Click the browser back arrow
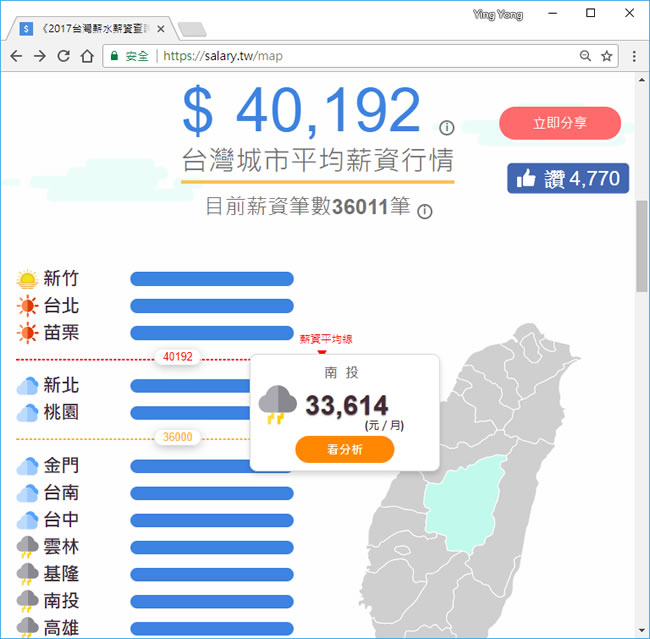Screen dimensions: 650x639 (16, 56)
